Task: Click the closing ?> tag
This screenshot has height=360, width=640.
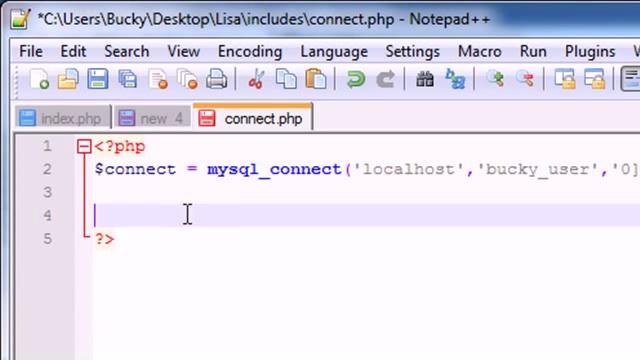Action: click(x=104, y=239)
